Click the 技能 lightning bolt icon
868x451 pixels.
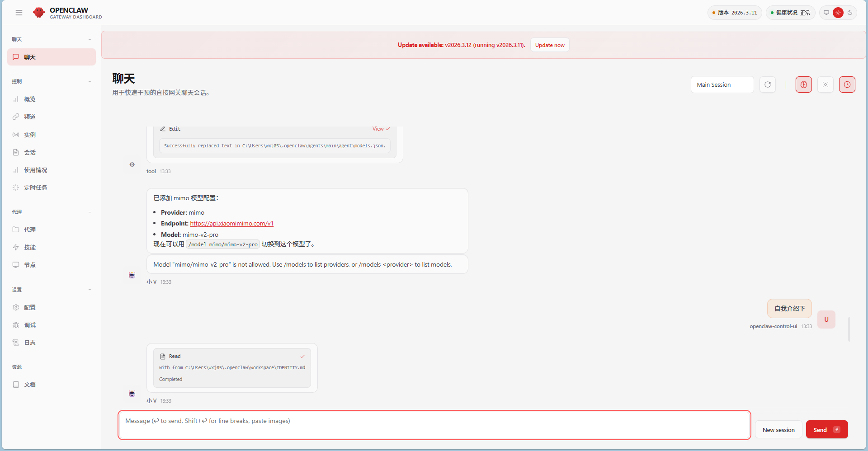click(x=16, y=247)
